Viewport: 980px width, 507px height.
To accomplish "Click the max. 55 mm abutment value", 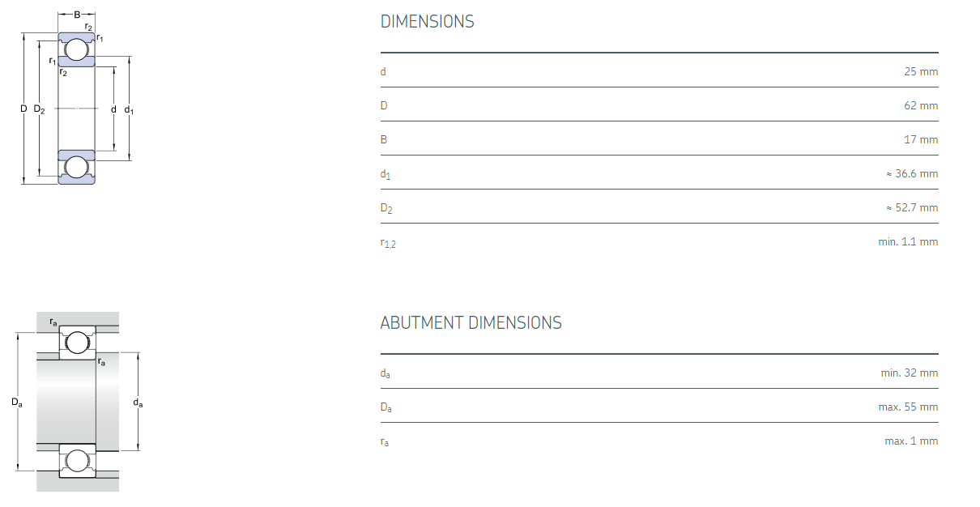I will click(908, 407).
